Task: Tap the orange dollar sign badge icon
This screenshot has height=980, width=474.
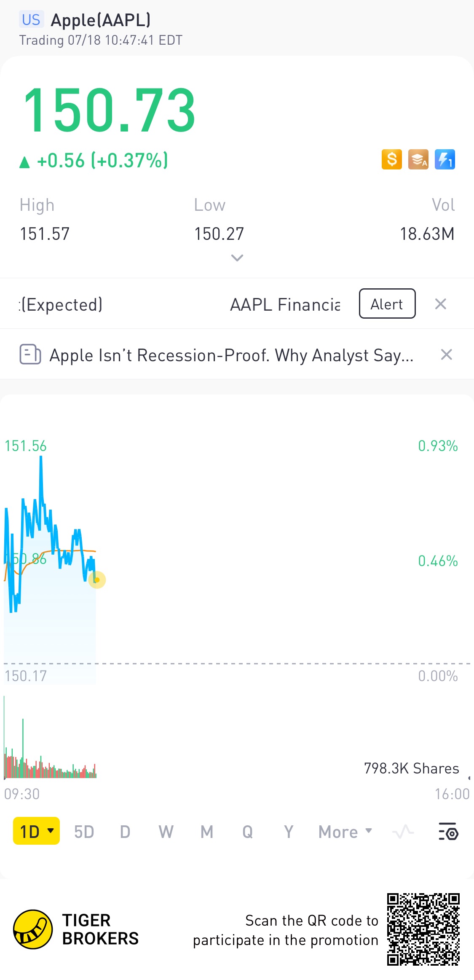Action: (392, 160)
